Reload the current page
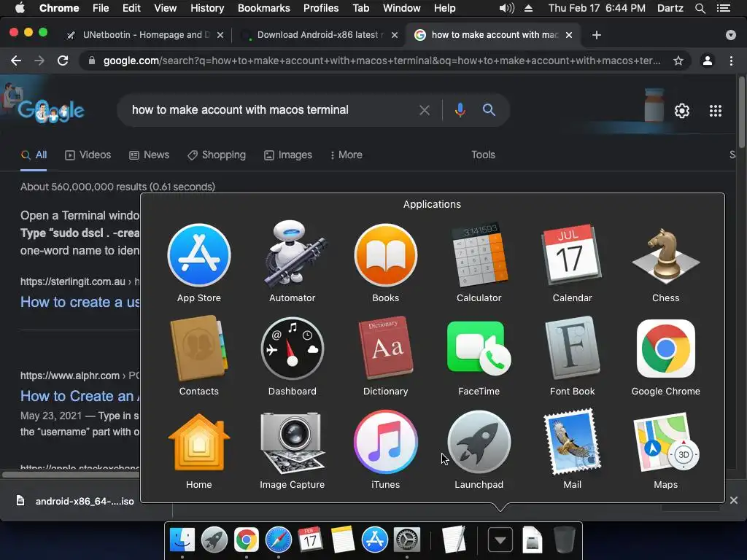 point(63,61)
